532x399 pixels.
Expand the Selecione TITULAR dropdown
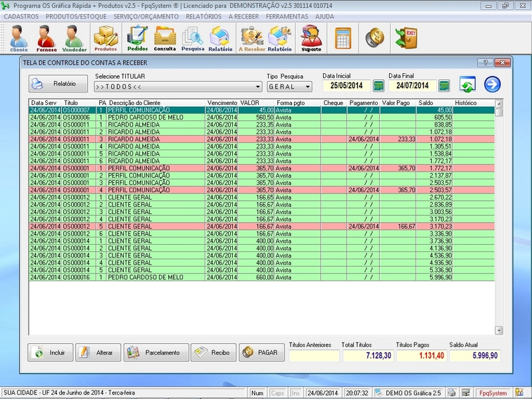tap(258, 86)
